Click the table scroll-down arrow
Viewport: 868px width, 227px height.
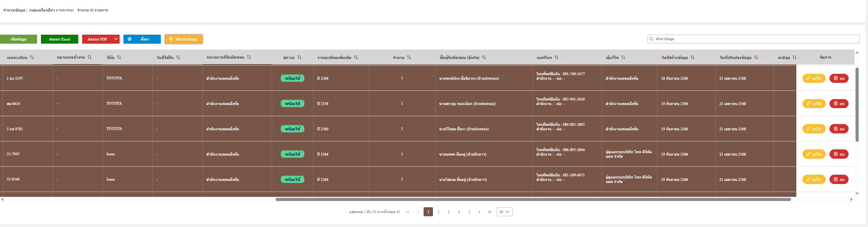tap(857, 193)
